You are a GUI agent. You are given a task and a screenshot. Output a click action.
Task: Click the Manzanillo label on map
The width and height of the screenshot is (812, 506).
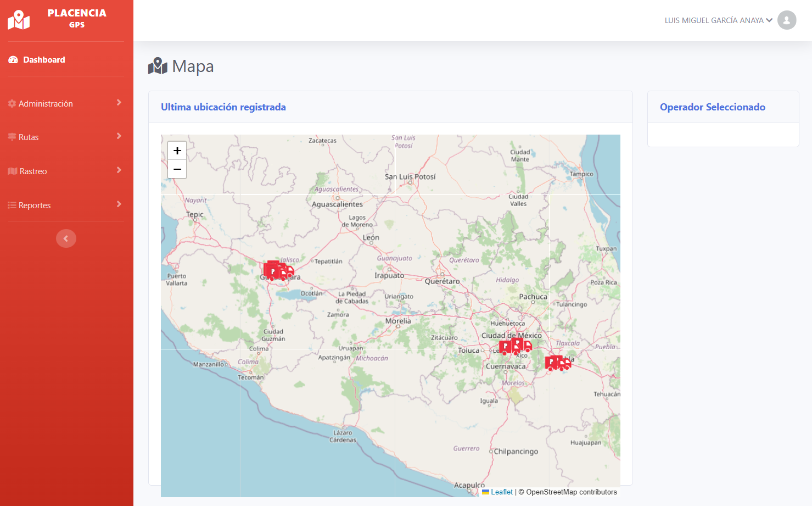[209, 364]
